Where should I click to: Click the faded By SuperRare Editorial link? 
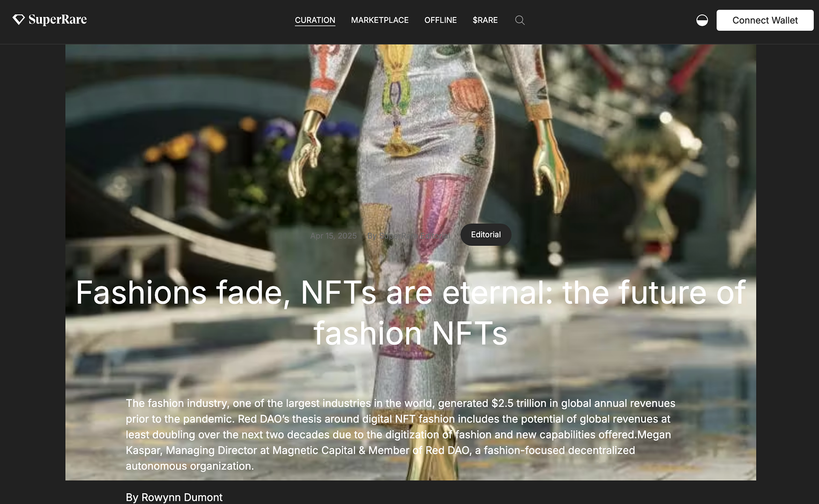click(408, 236)
